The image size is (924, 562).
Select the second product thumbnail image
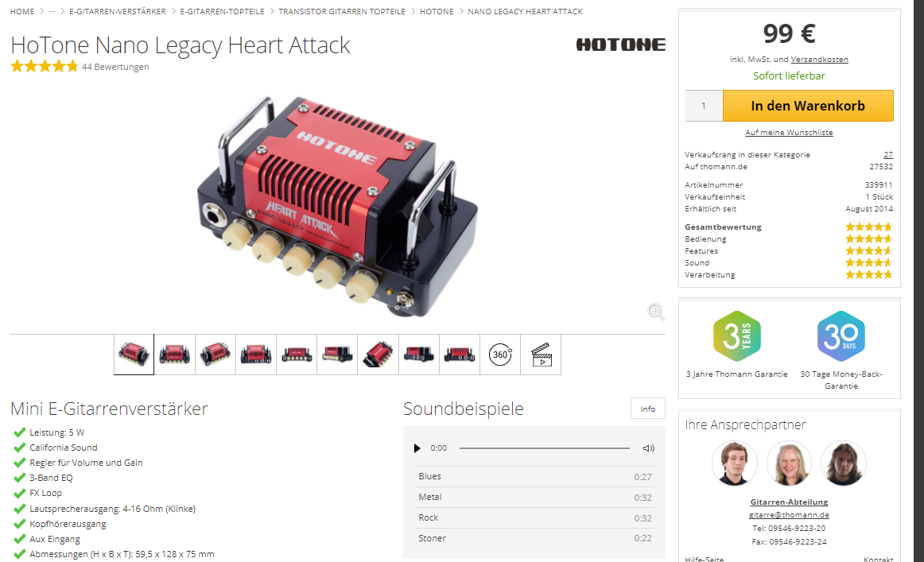174,355
